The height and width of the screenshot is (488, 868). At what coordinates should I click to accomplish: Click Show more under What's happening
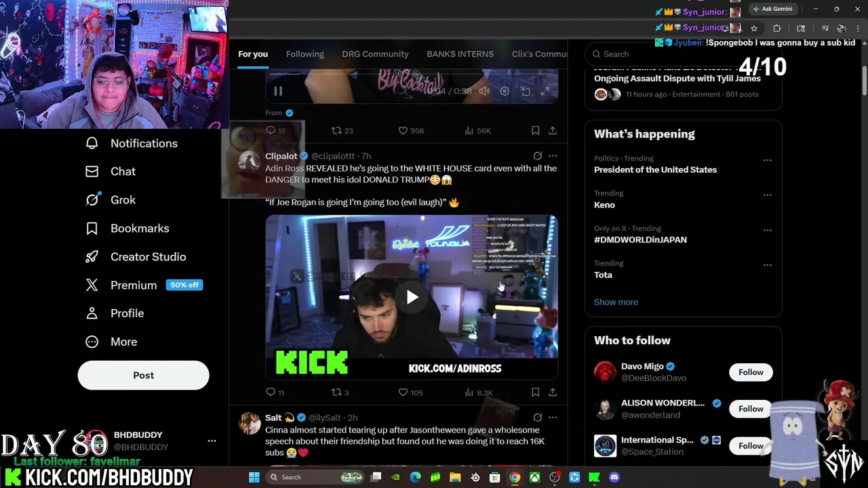pyautogui.click(x=616, y=302)
